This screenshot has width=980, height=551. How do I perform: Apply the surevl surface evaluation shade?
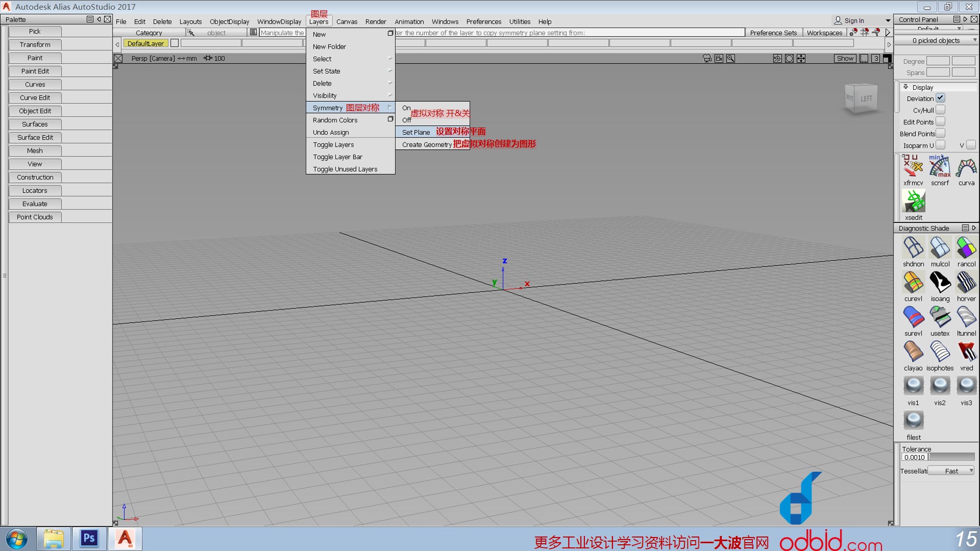(913, 317)
